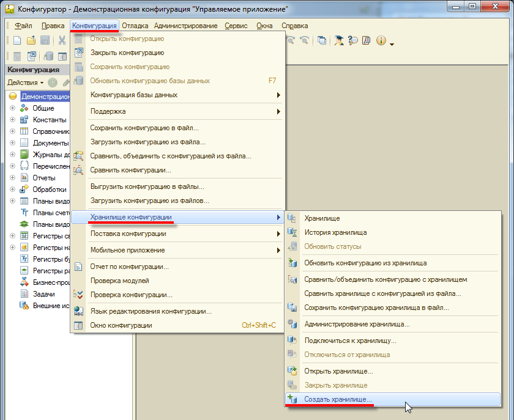Open the Справка menu
The width and height of the screenshot is (514, 420).
coord(295,26)
